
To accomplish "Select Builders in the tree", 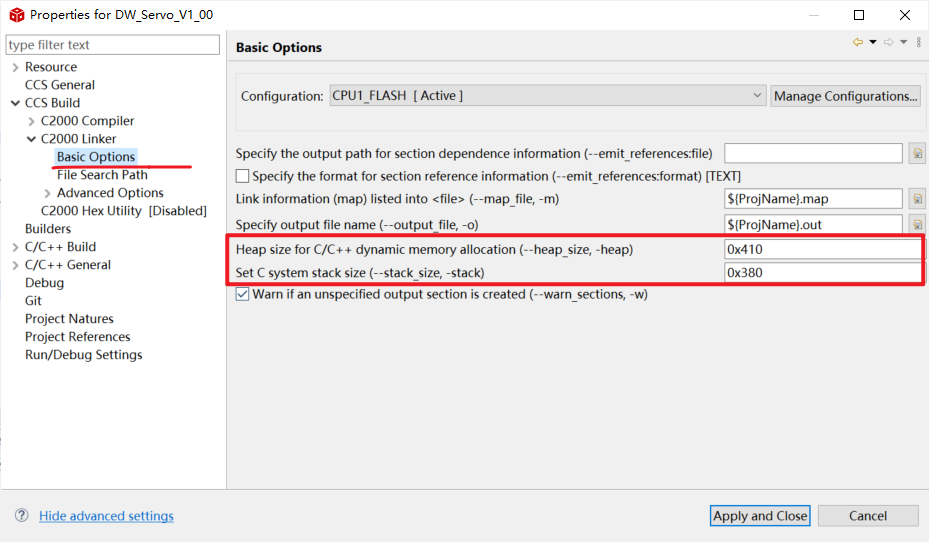I will pyautogui.click(x=48, y=229).
